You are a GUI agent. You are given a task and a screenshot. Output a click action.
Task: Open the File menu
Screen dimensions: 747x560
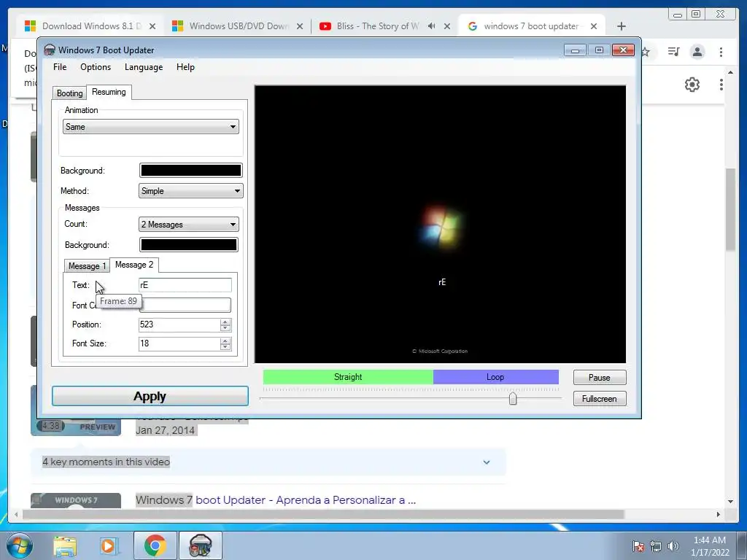click(x=60, y=67)
